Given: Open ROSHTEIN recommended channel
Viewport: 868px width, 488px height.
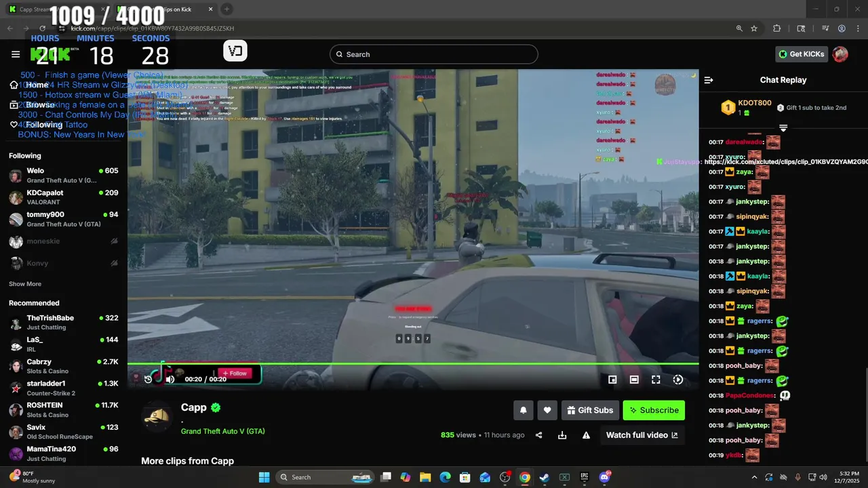Looking at the screenshot, I should coord(64,410).
